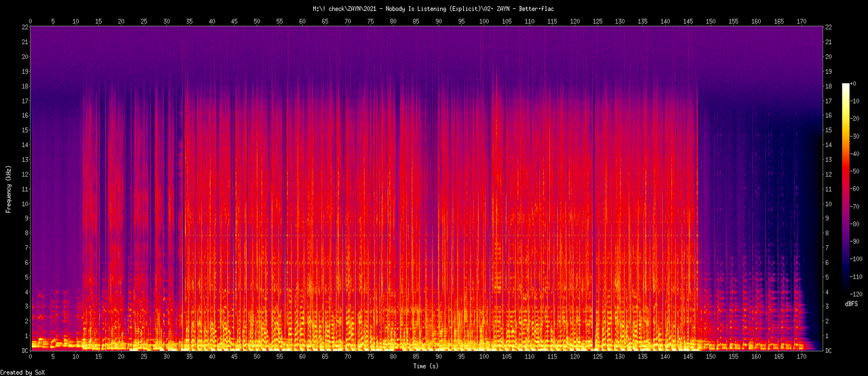Screen dimensions: 868x376
Task: Click the '-110' colorbar label
Action: [857, 278]
